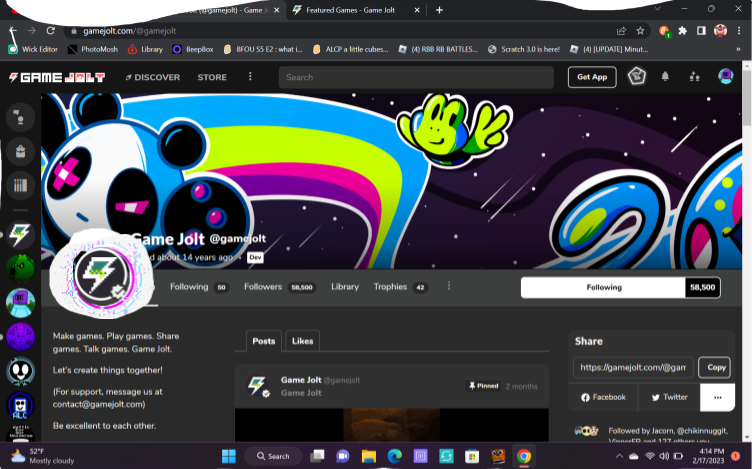Open the purple round community icon in sidebar
The width and height of the screenshot is (752, 469).
[x=20, y=337]
